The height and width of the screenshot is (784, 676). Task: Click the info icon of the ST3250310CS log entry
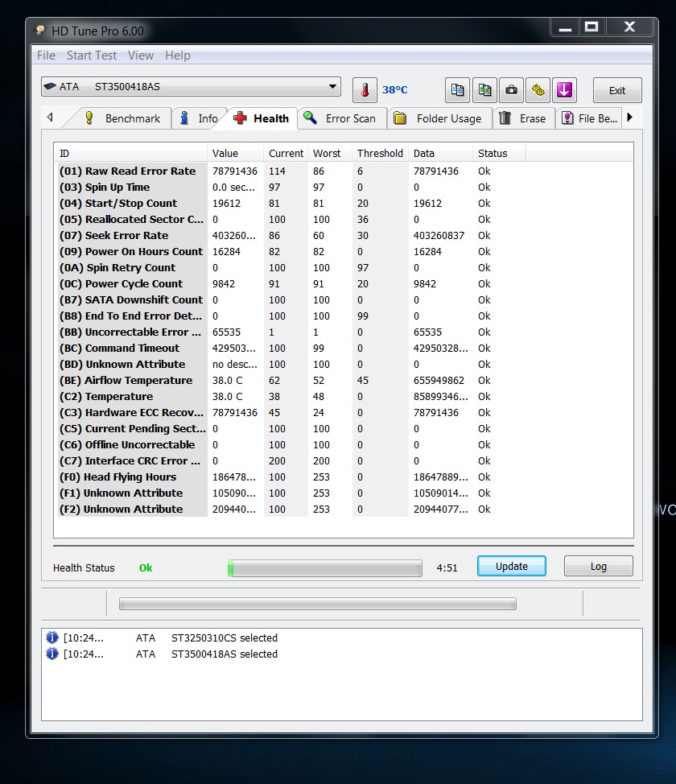(x=52, y=638)
